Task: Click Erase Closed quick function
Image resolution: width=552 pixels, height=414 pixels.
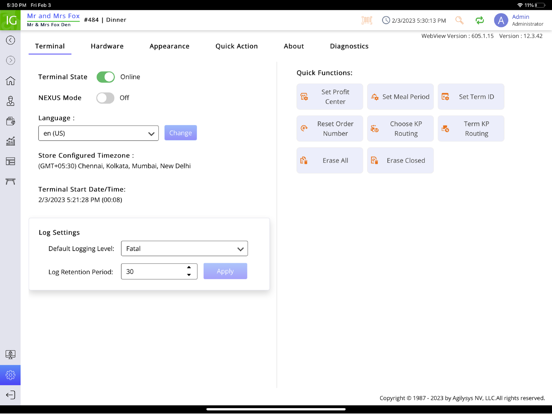Action: tap(400, 160)
